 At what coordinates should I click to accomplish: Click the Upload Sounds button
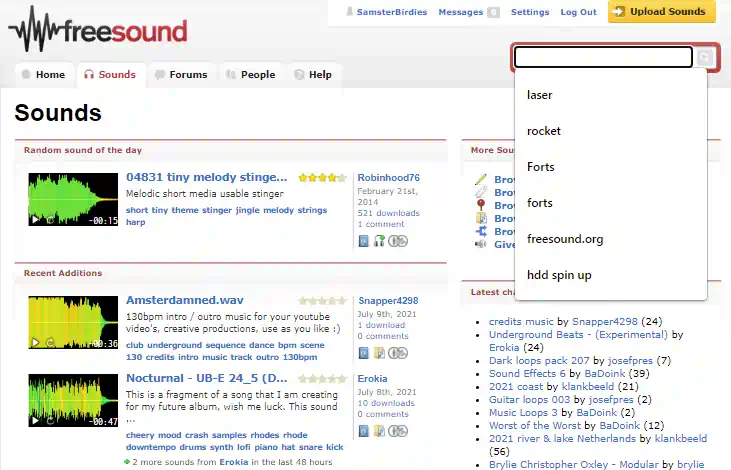pos(662,12)
